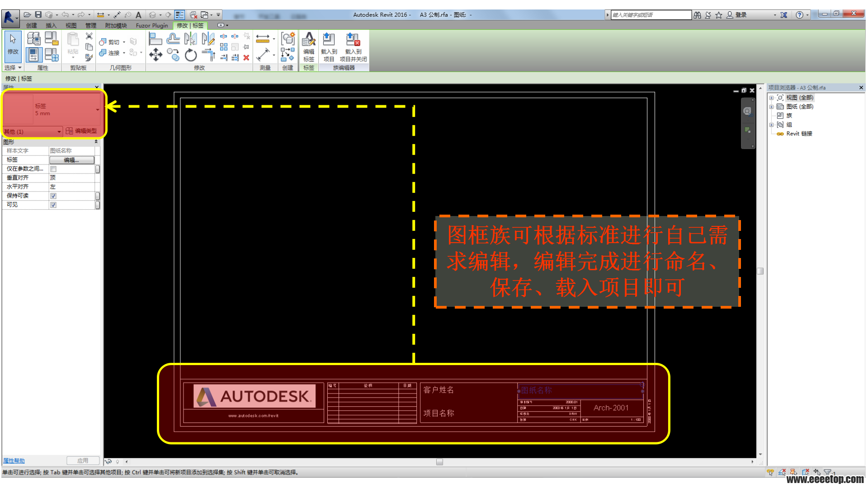Viewport: 868px width, 488px height.
Task: Select the Array tool grid icon
Action: (x=224, y=47)
